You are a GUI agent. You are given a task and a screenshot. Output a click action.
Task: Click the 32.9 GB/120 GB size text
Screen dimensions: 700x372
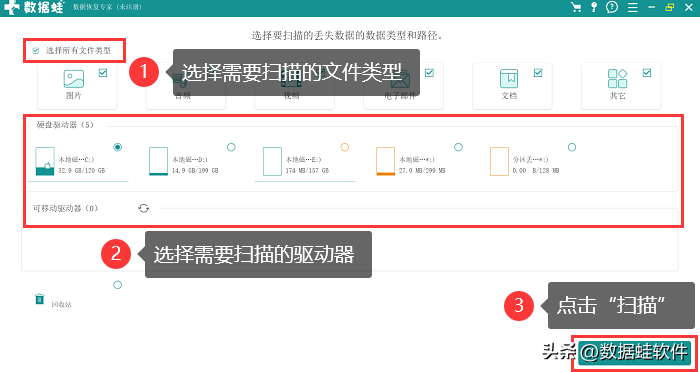point(82,171)
